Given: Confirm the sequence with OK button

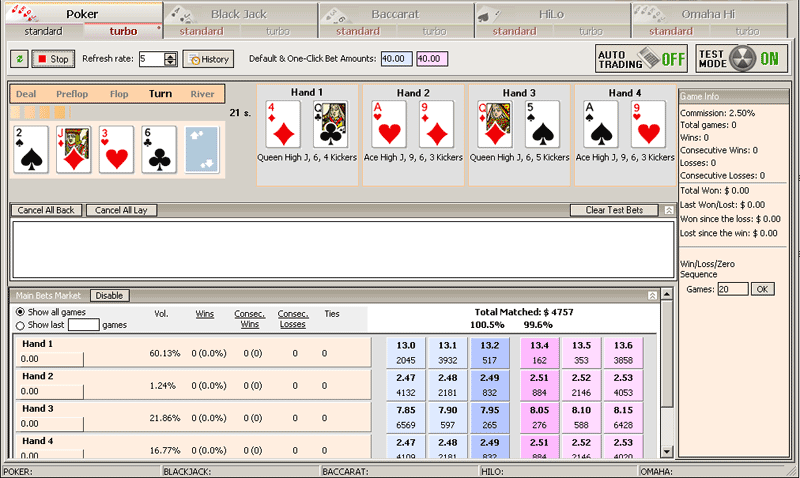Looking at the screenshot, I should [762, 289].
